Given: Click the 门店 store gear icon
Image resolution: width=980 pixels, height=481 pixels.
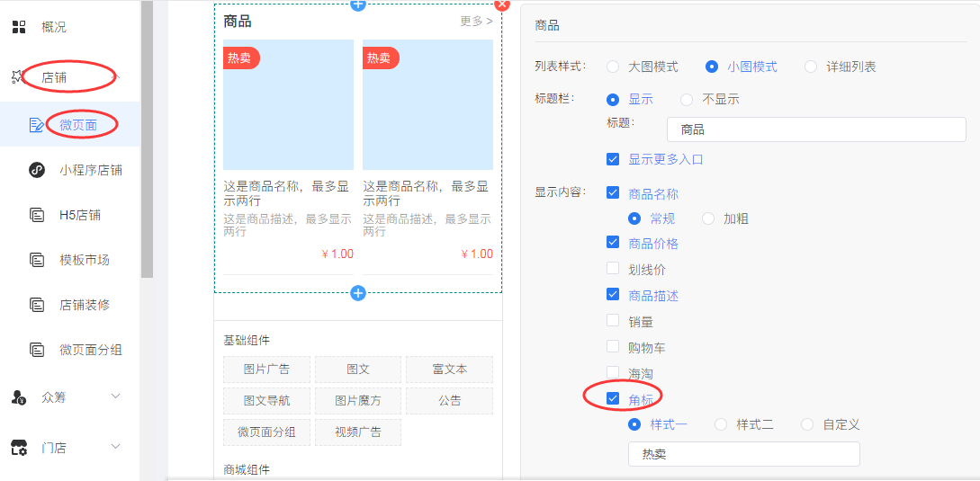Looking at the screenshot, I should (x=20, y=447).
